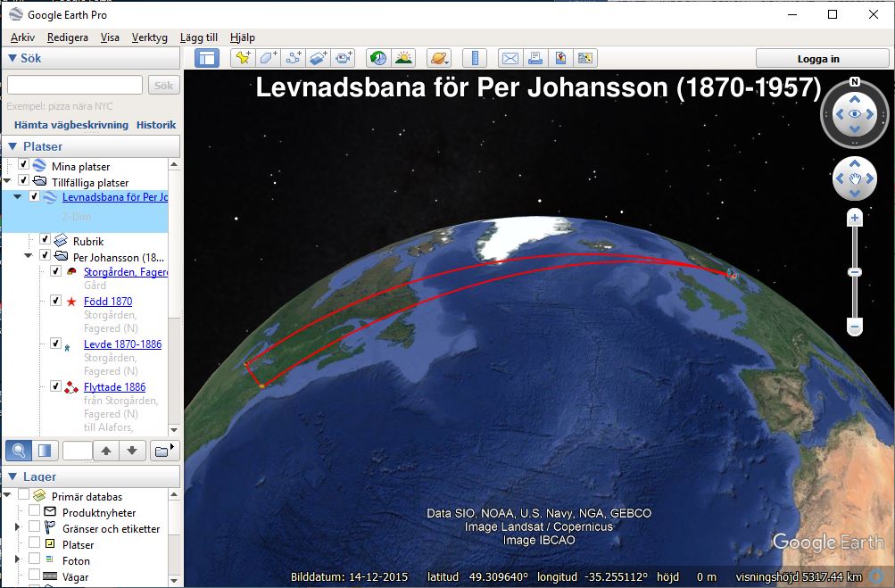Print the current view
The image size is (895, 588).
(x=535, y=58)
